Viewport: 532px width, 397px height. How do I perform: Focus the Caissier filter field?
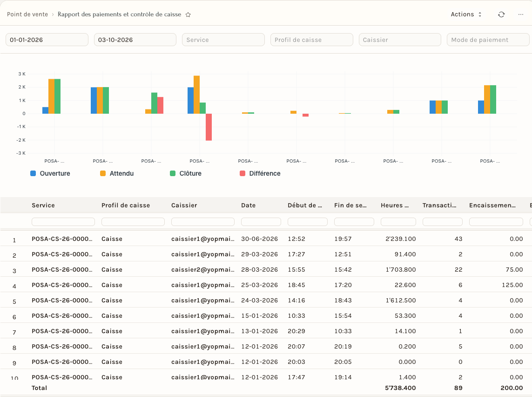(400, 40)
